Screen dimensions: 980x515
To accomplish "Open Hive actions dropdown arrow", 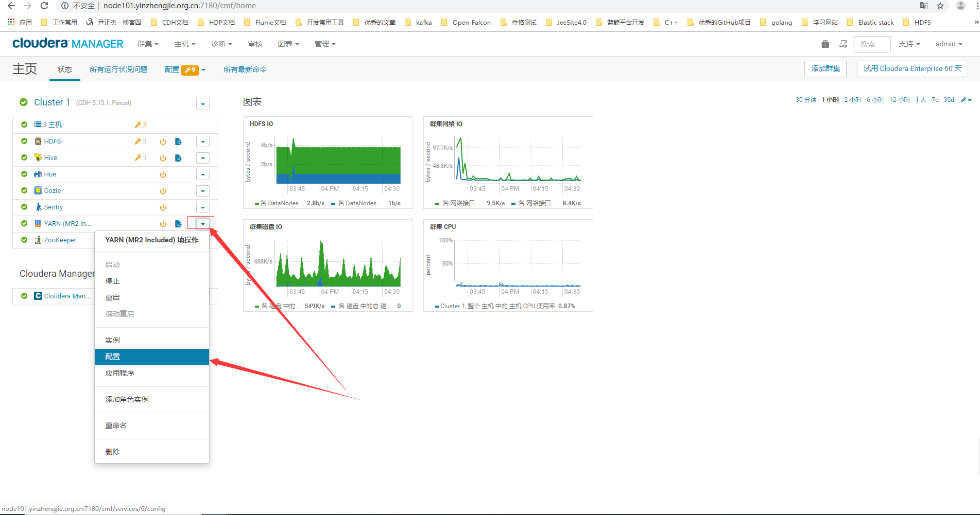I will pyautogui.click(x=203, y=158).
